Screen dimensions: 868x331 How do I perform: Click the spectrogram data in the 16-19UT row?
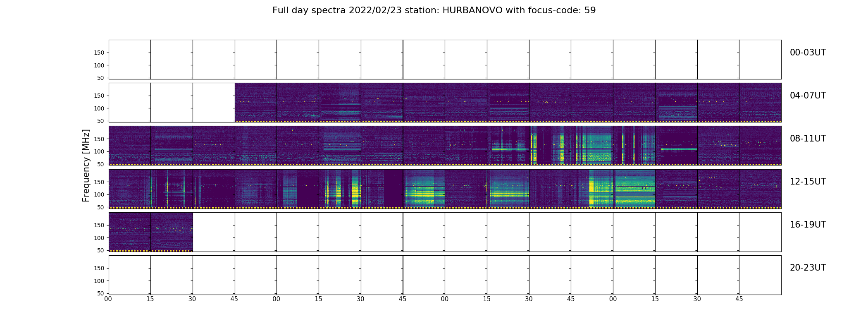150,232
